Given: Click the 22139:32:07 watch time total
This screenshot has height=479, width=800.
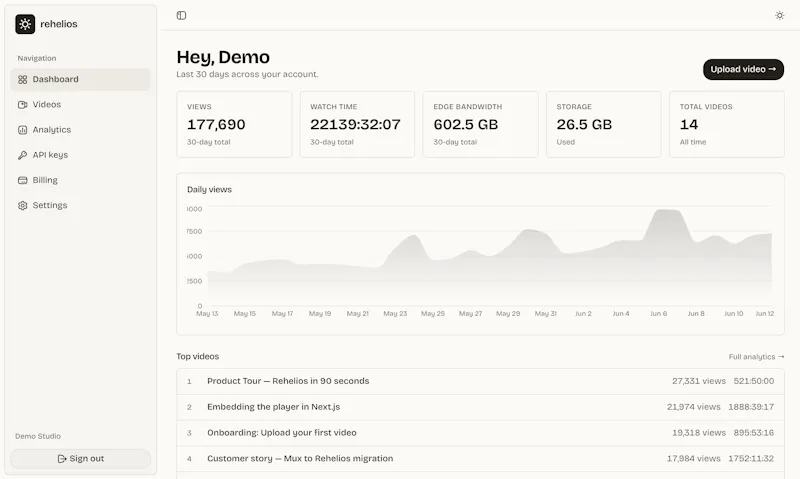Looking at the screenshot, I should pyautogui.click(x=355, y=124).
